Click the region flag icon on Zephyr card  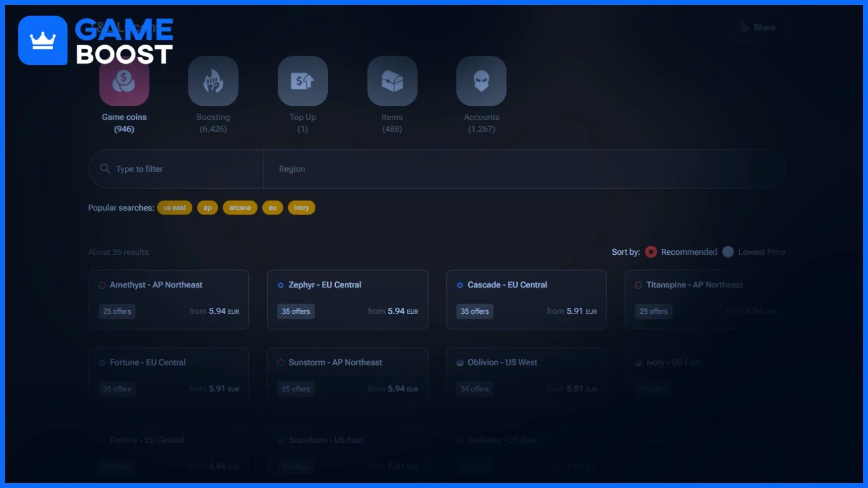[281, 285]
